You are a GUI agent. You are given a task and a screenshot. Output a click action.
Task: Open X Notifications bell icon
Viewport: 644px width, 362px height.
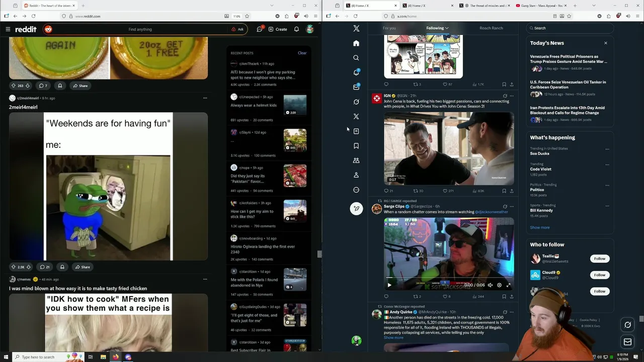[356, 72]
